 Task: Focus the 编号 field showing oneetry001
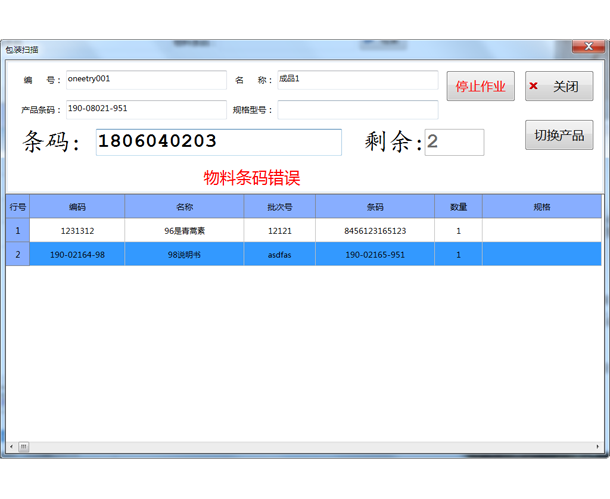pyautogui.click(x=146, y=80)
